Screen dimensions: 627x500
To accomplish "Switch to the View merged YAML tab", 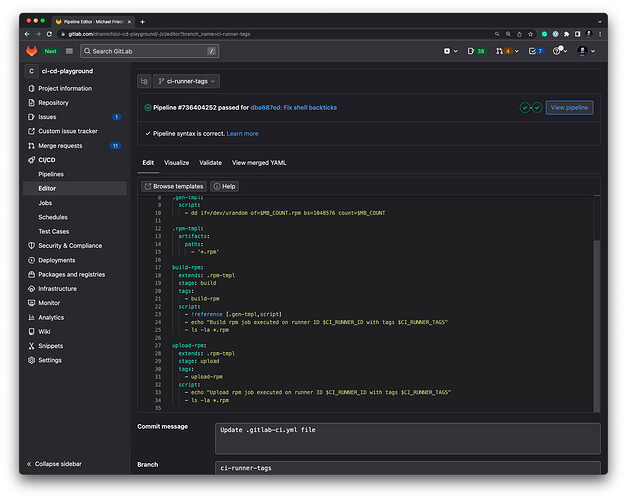I will pyautogui.click(x=259, y=162).
